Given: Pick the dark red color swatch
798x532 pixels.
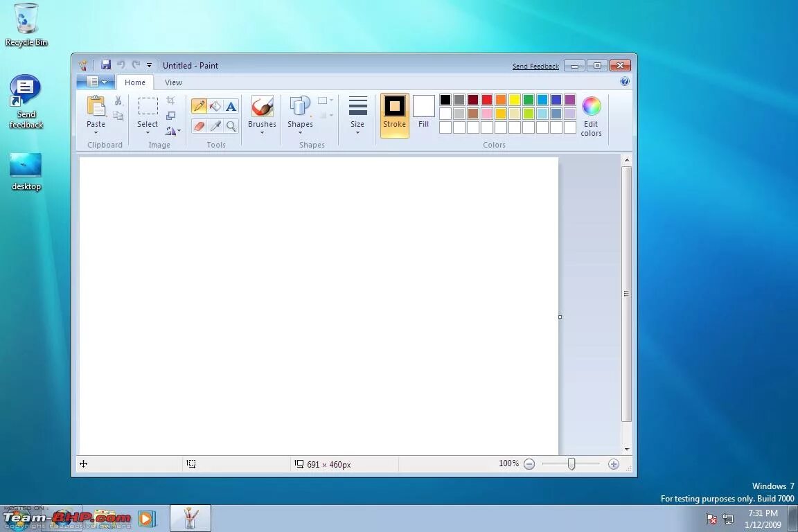Looking at the screenshot, I should click(x=473, y=99).
